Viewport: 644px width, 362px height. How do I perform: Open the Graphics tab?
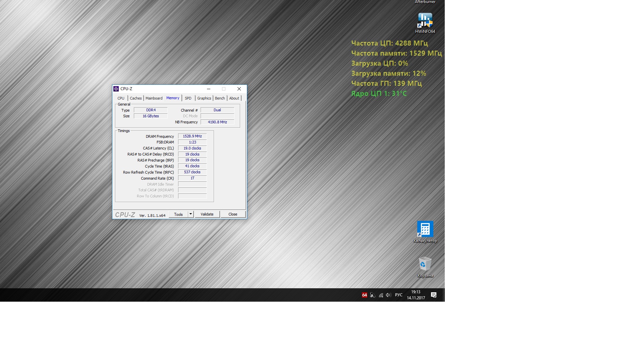[x=204, y=98]
